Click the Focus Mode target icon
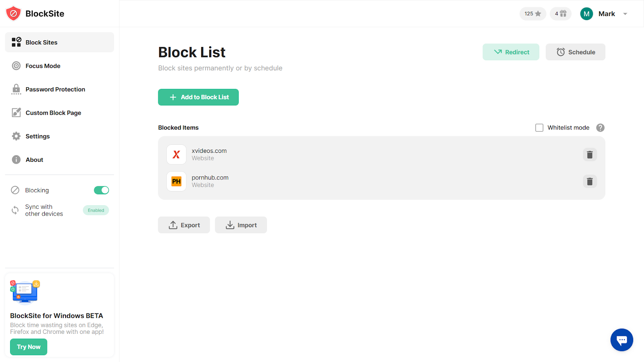 tap(16, 66)
